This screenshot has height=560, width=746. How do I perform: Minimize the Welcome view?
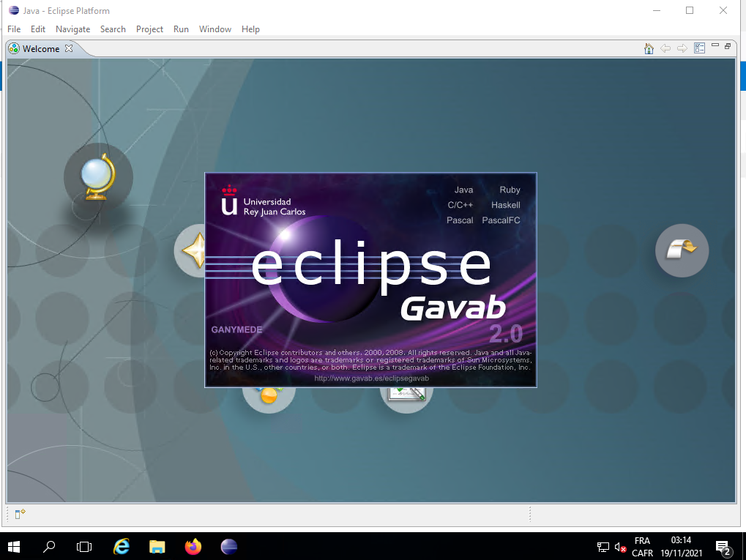click(715, 45)
